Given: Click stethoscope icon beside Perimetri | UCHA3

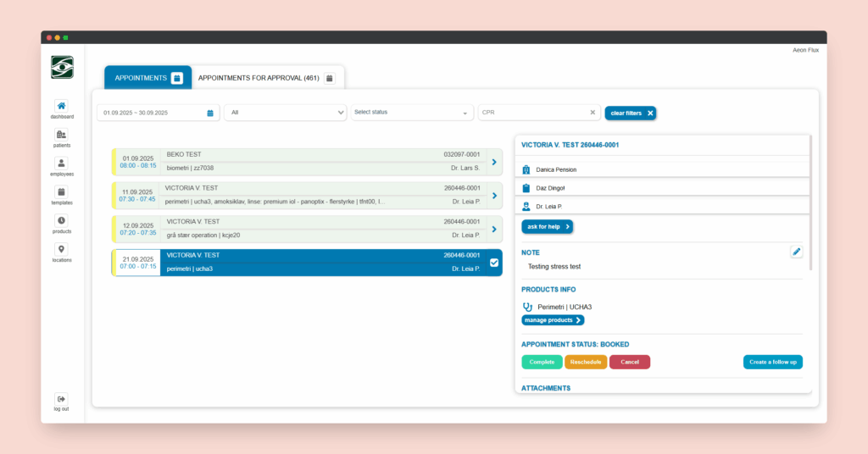Looking at the screenshot, I should [527, 307].
